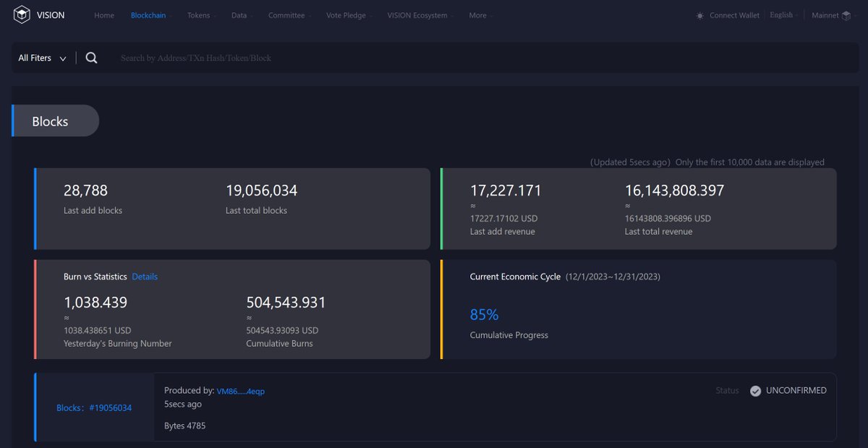Click the 16,143,808.397 total revenue value
The image size is (868, 448).
(x=674, y=191)
